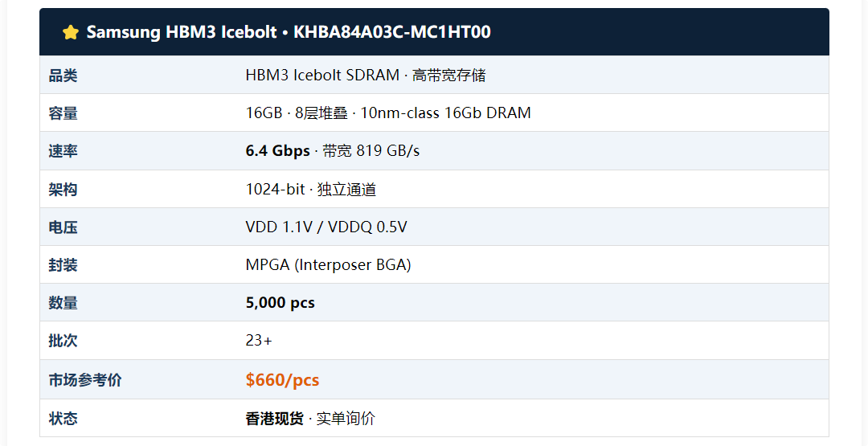Click the yellow star icon in header
Image resolution: width=868 pixels, height=446 pixels.
(x=71, y=32)
